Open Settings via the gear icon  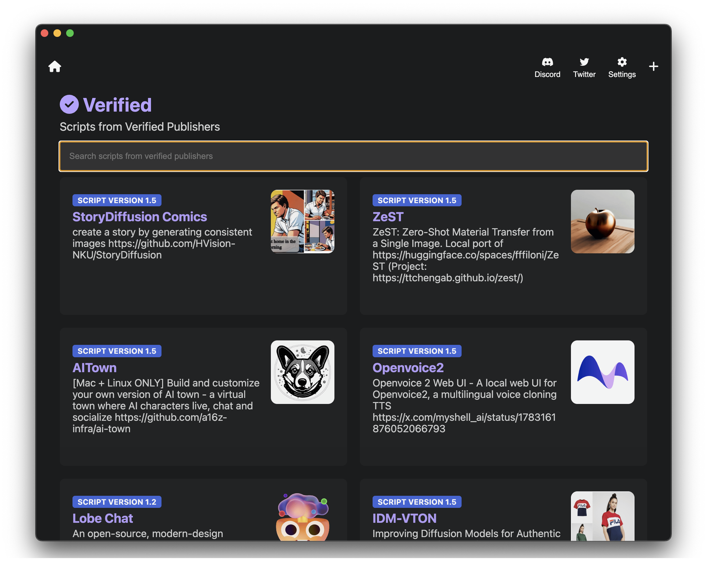tap(622, 62)
